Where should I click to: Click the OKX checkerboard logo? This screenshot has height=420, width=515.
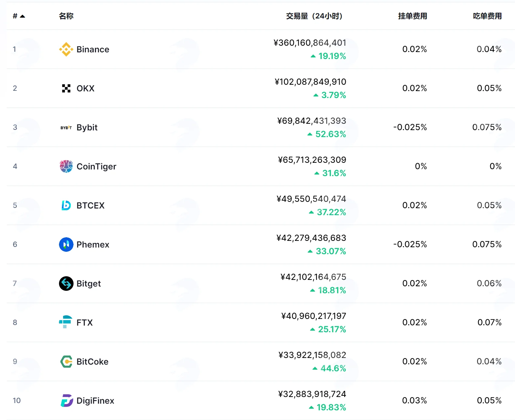click(66, 88)
